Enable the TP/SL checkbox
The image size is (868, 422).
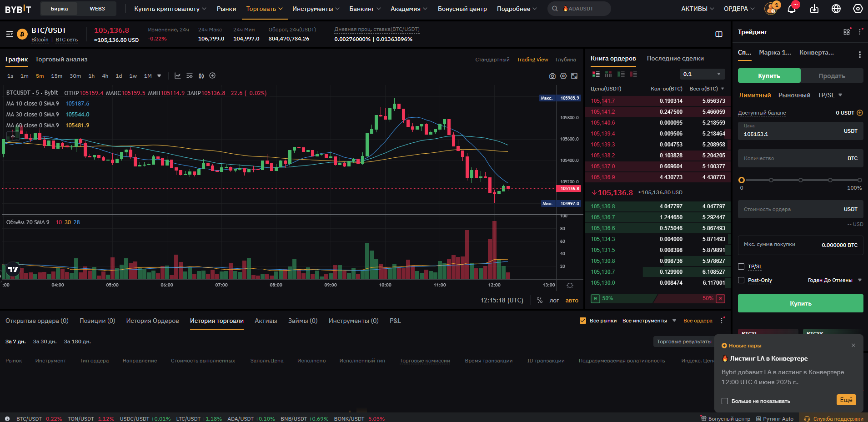[741, 266]
